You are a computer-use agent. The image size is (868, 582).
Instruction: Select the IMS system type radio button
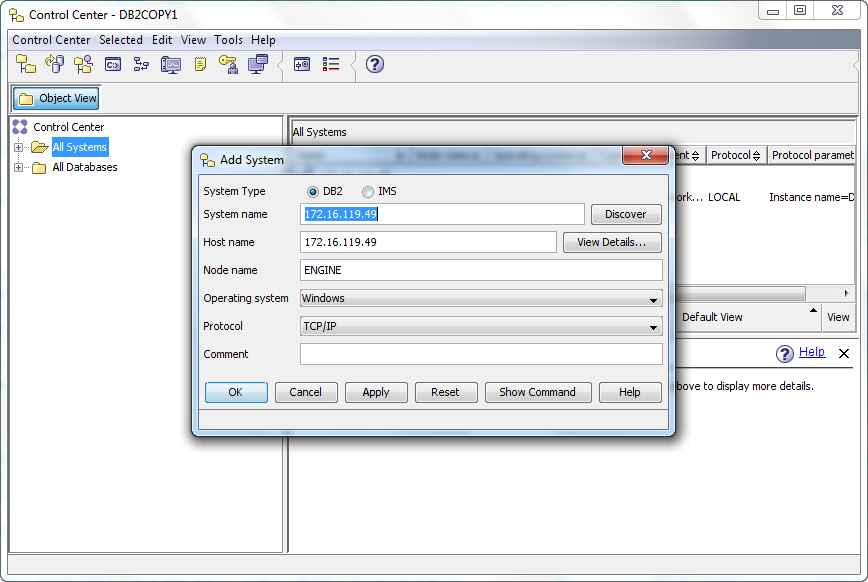tap(368, 191)
